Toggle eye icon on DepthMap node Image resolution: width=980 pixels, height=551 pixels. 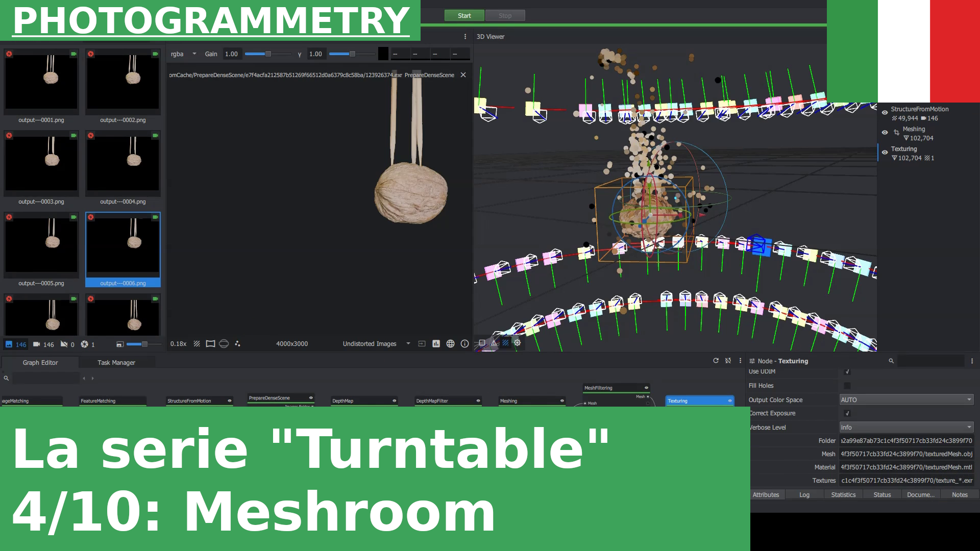(x=395, y=401)
